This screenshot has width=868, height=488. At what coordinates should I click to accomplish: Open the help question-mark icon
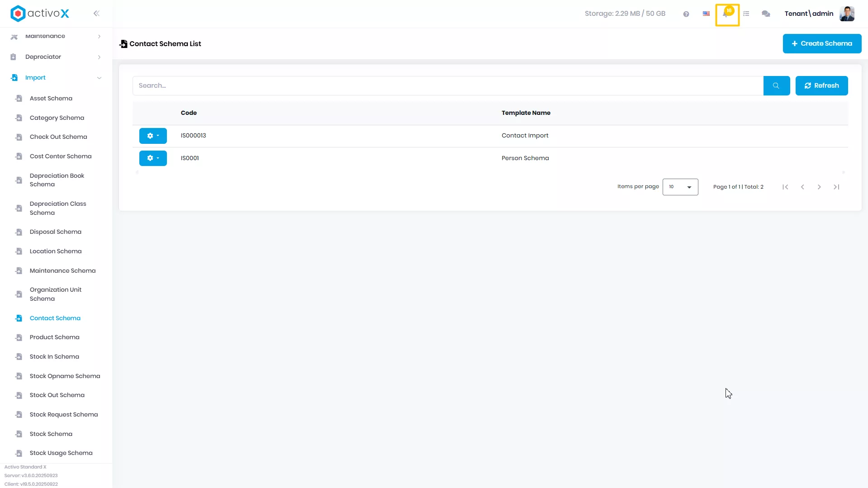[x=686, y=14]
